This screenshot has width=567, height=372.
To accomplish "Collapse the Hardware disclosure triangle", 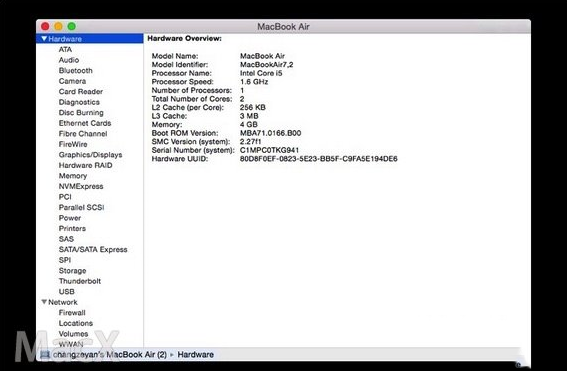I will (x=44, y=39).
